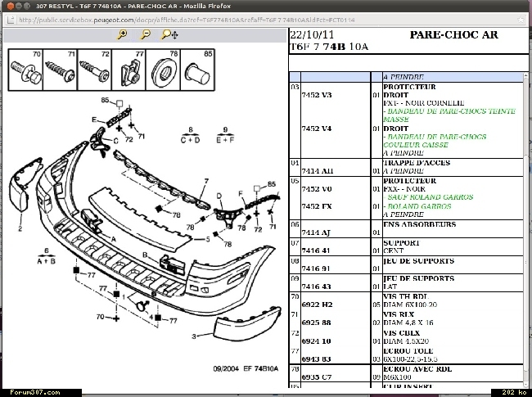Click the zoom in magnifier icon
The height and width of the screenshot is (397, 532).
tap(122, 34)
